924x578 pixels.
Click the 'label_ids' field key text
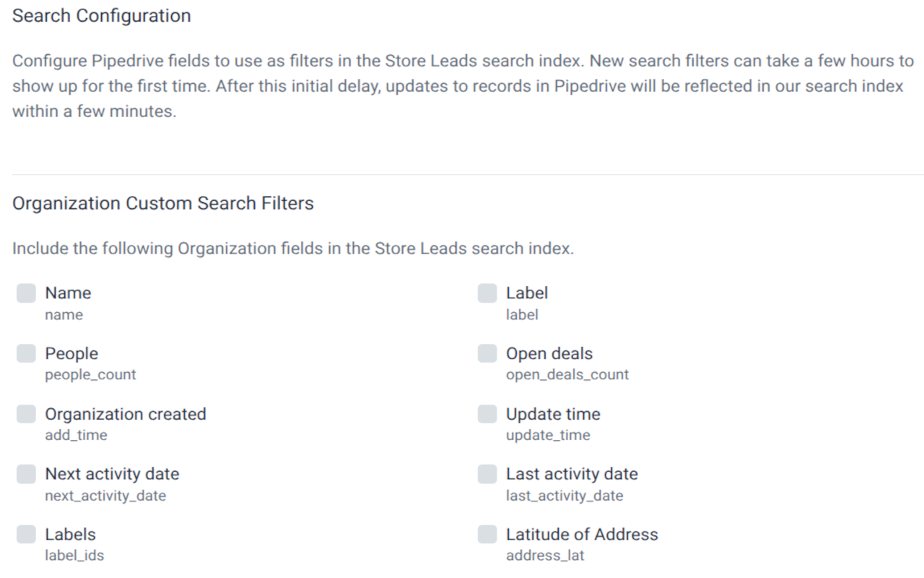tap(74, 556)
